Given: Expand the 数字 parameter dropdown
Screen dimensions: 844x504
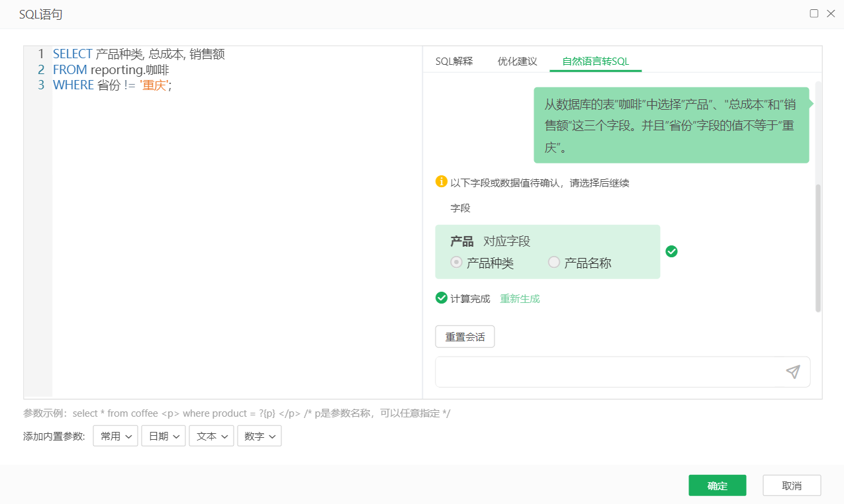Looking at the screenshot, I should (x=259, y=436).
